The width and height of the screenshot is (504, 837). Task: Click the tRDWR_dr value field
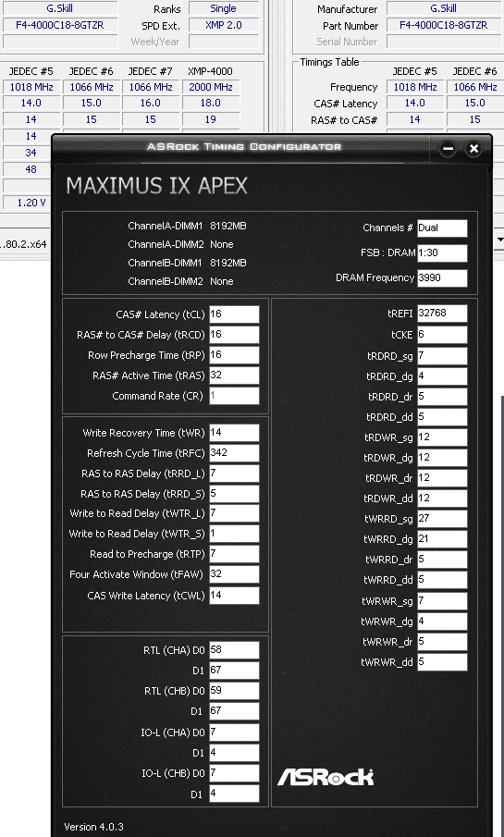443,478
